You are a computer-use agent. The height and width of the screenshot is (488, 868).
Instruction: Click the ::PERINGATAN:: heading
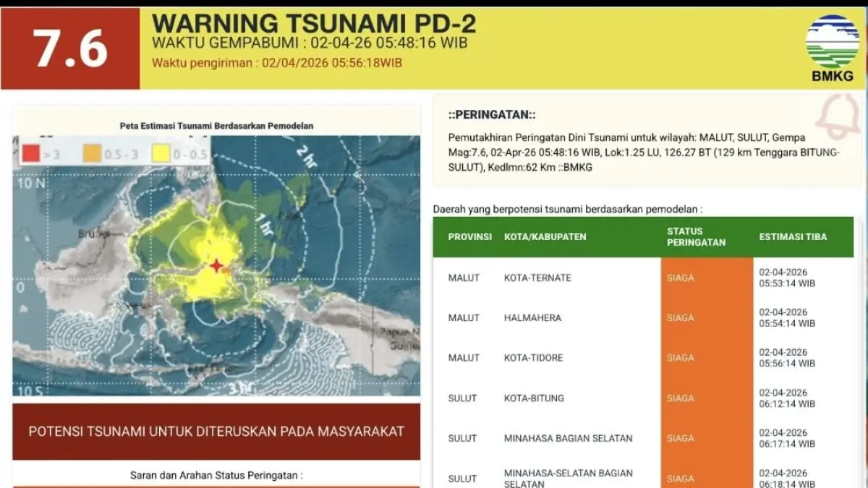[492, 115]
